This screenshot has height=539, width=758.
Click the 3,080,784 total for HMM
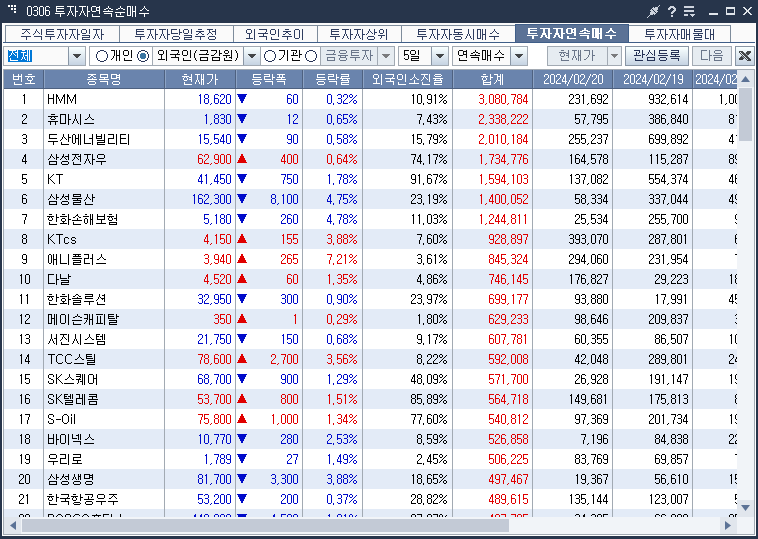503,100
